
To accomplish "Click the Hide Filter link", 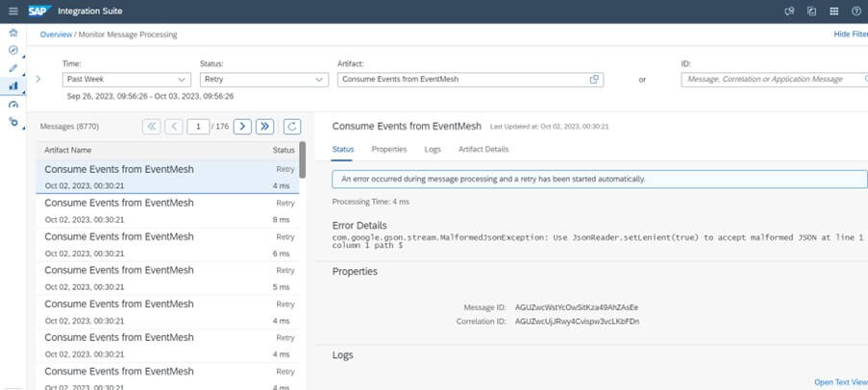I will tap(851, 35).
